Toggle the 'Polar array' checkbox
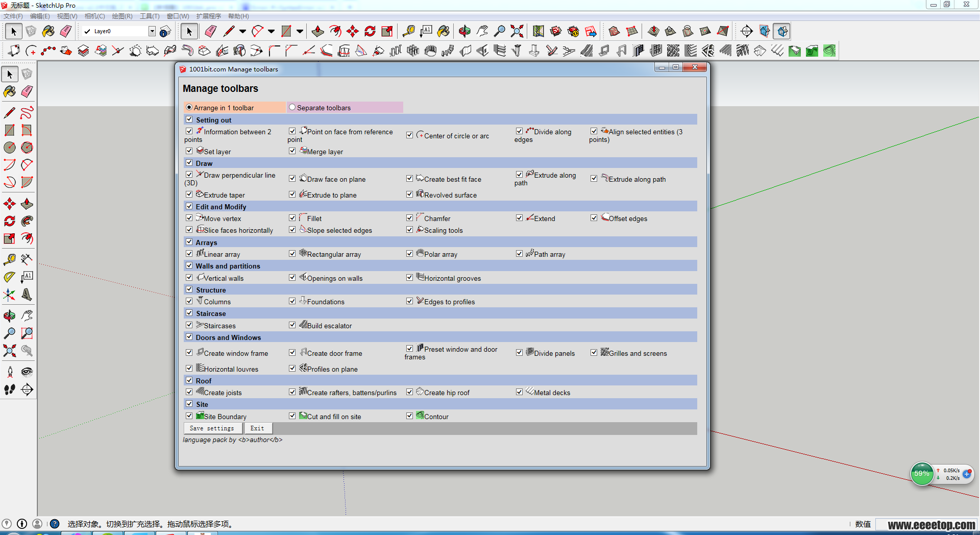This screenshot has height=535, width=980. click(x=410, y=254)
